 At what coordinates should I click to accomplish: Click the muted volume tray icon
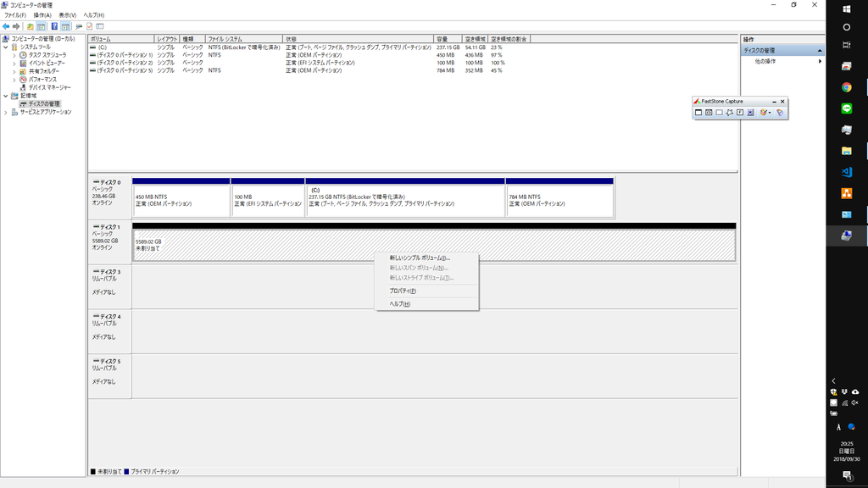[x=855, y=402]
